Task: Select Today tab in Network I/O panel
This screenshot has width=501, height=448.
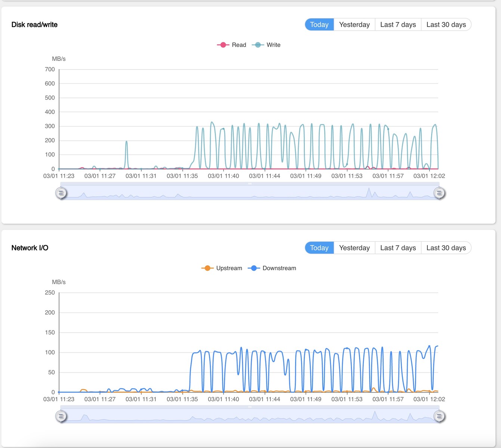Action: pos(319,248)
